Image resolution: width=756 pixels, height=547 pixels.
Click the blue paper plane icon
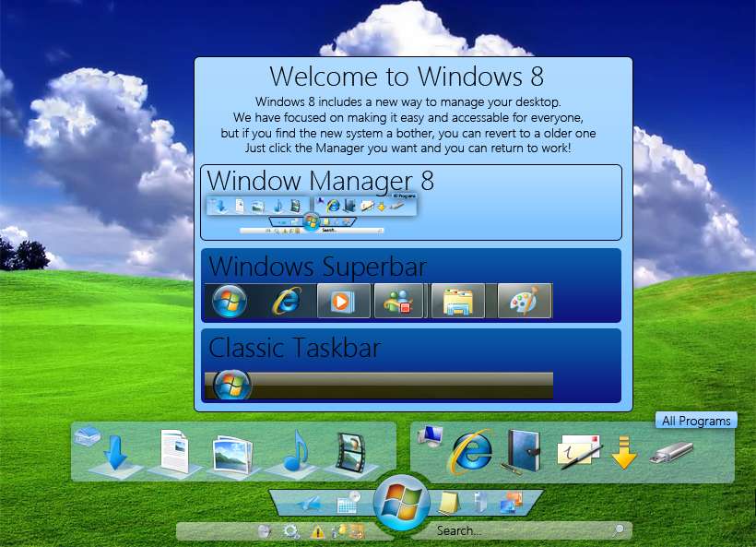(308, 504)
